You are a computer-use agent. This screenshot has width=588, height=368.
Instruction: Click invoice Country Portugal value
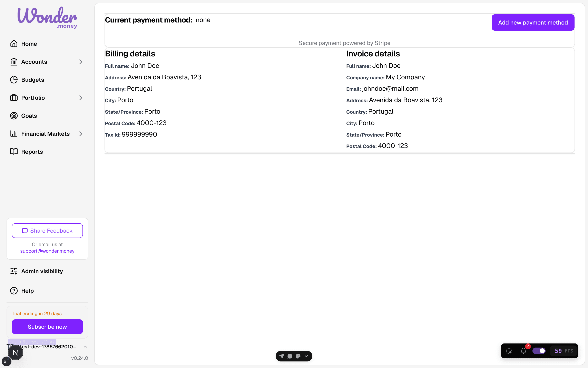(381, 111)
